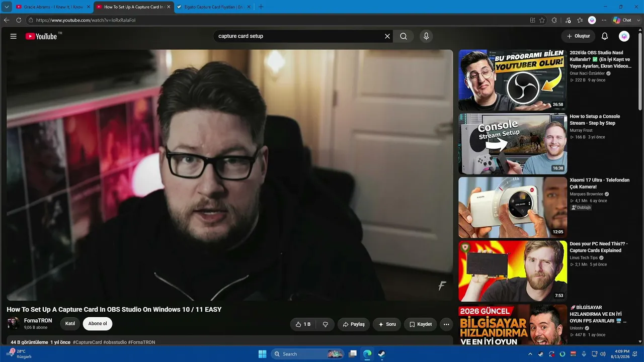Visit the Marques Brownlee channel name

click(x=586, y=194)
